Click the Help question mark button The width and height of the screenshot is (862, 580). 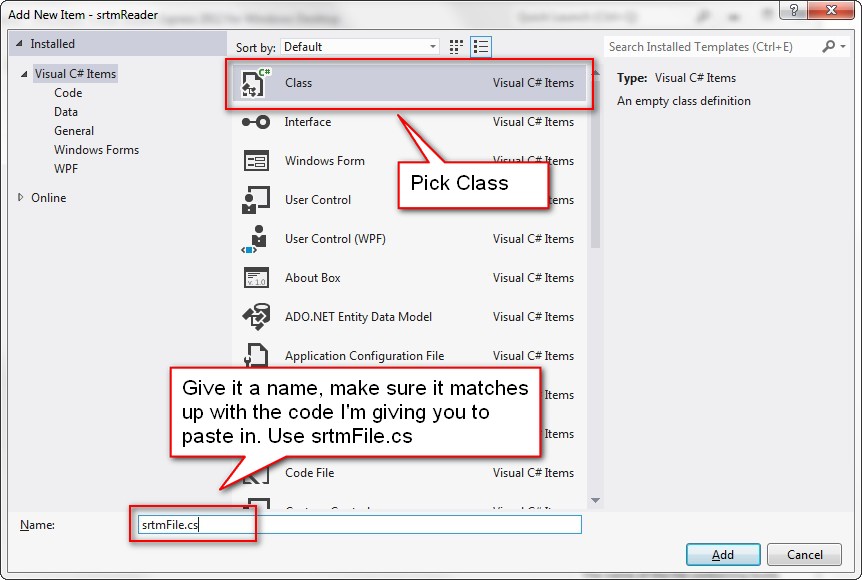794,10
